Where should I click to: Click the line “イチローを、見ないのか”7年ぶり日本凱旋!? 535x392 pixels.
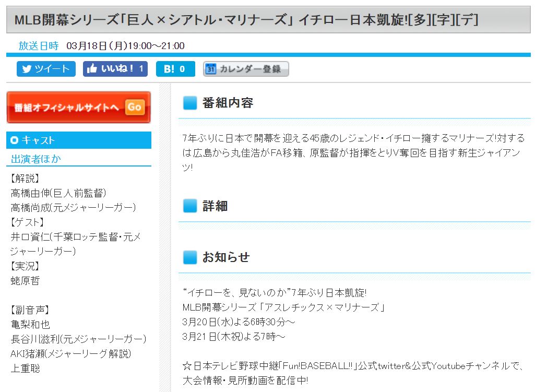coord(275,292)
